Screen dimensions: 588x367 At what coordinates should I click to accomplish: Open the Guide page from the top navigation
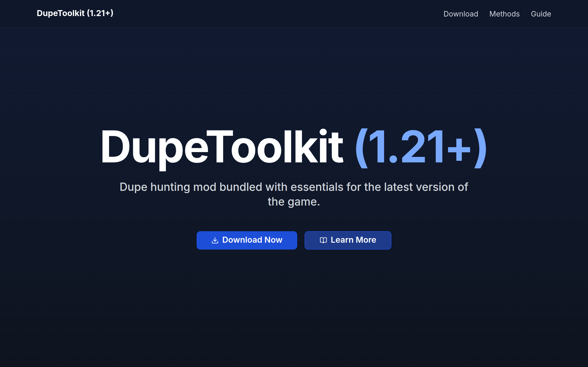point(541,14)
